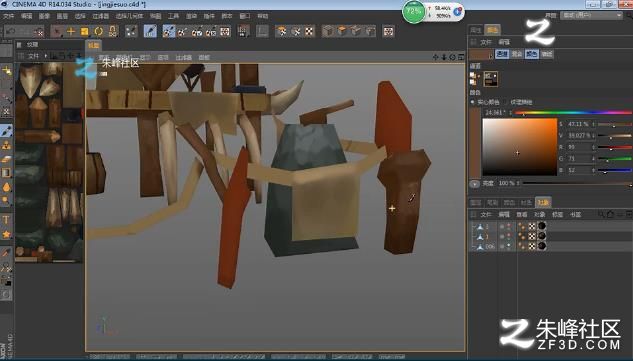Viewport: 633px width, 361px height.
Task: Switch to the 视图 tab above the viewport
Action: point(94,46)
